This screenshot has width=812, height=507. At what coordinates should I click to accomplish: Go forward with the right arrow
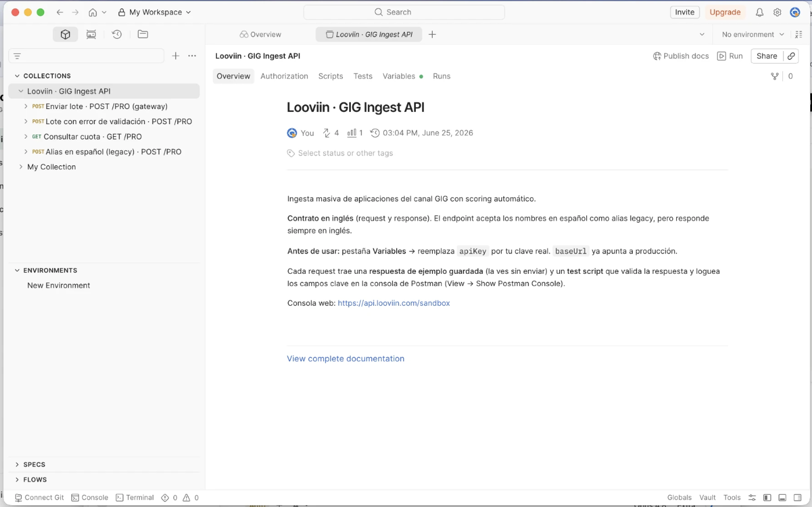point(75,12)
